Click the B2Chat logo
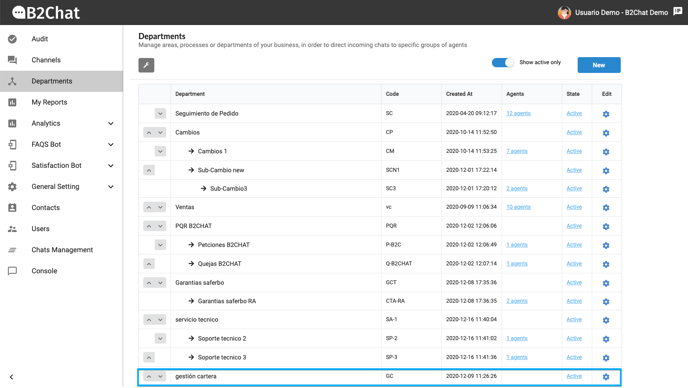Screen dimensions: 688x388 [x=46, y=12]
